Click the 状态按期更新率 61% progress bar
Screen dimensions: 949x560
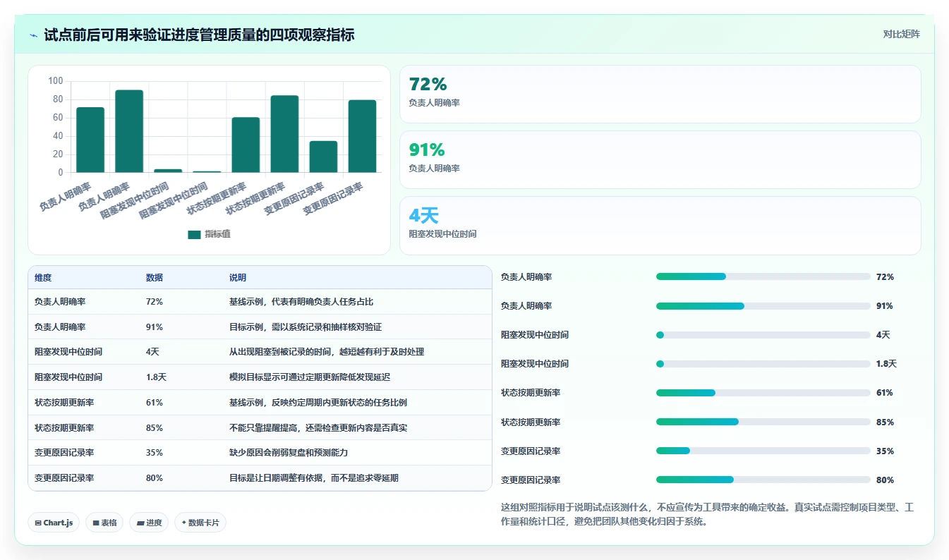(x=763, y=392)
